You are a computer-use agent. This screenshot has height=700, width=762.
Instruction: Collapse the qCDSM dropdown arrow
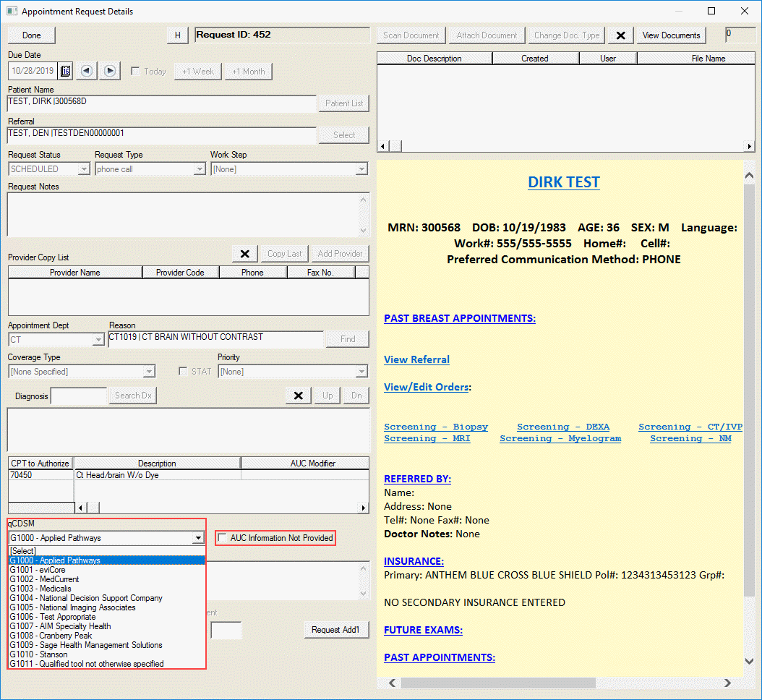click(x=198, y=538)
